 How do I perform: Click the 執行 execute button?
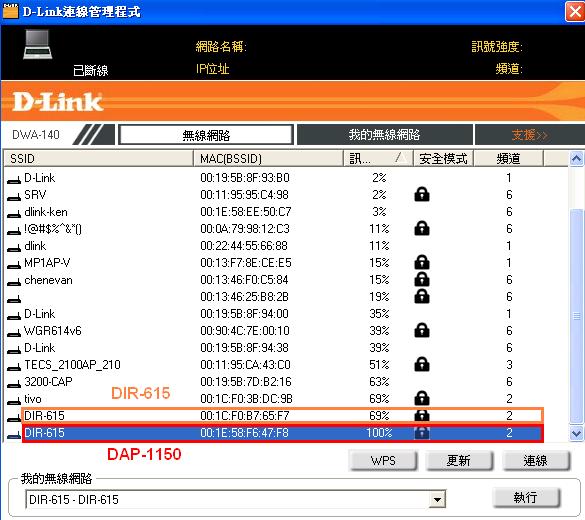click(526, 497)
